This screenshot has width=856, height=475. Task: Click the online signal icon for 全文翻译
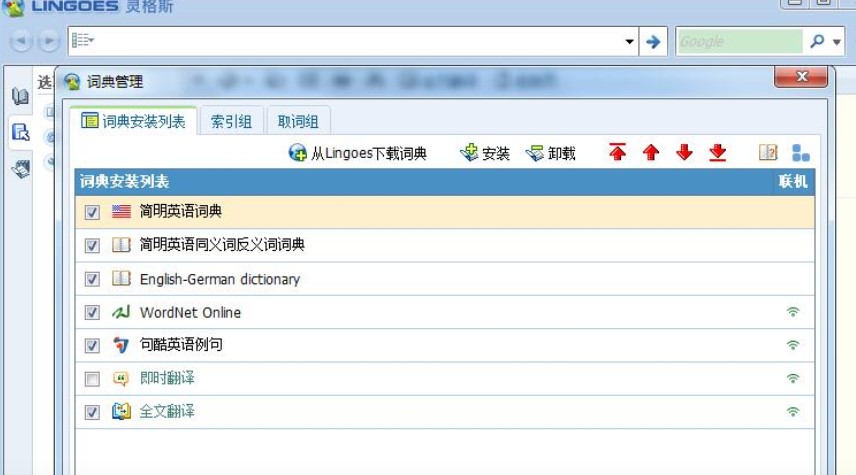[793, 412]
